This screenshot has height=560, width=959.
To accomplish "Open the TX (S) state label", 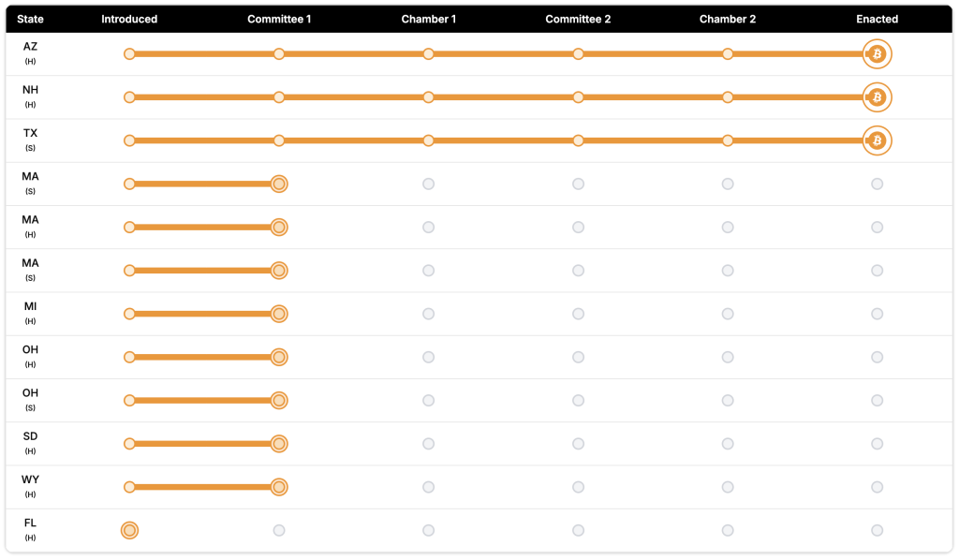I will tap(30, 140).
